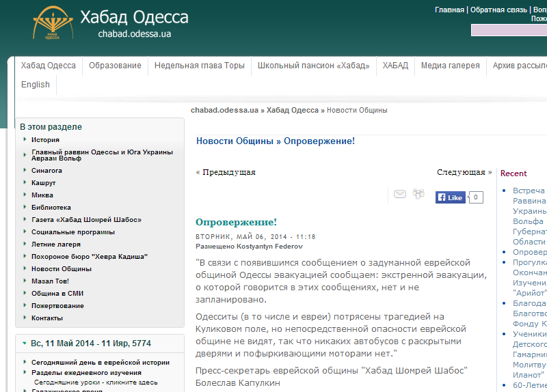
Task: Go to Следующая » article
Action: point(464,172)
